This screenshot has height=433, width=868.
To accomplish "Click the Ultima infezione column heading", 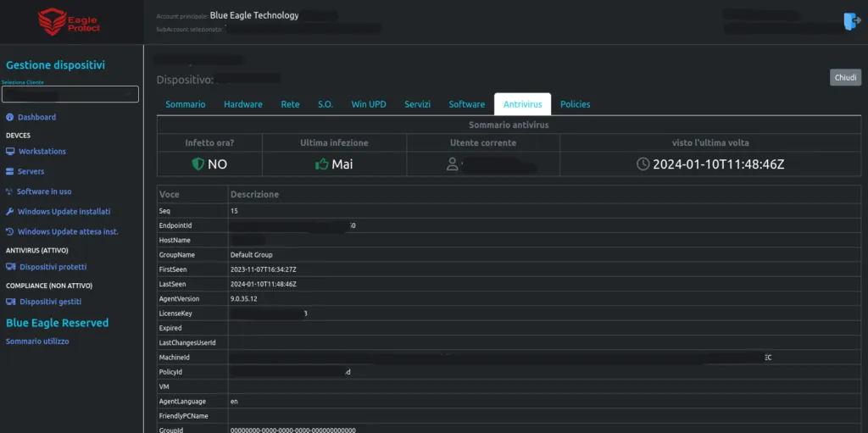I will [334, 143].
